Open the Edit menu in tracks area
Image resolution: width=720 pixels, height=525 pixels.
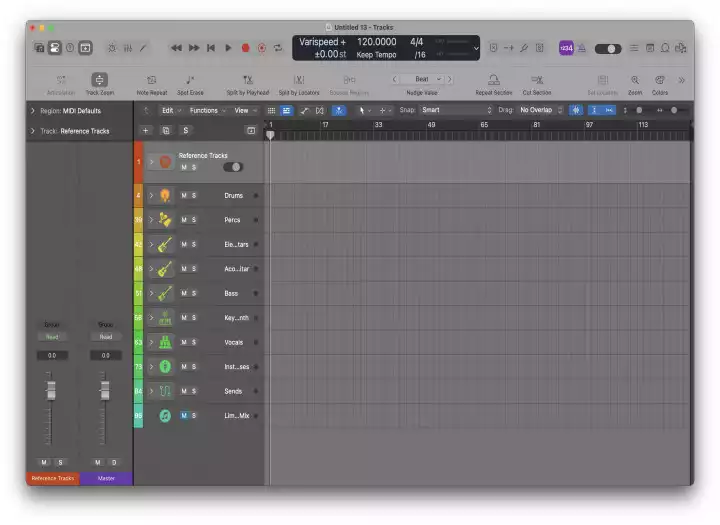coord(171,110)
